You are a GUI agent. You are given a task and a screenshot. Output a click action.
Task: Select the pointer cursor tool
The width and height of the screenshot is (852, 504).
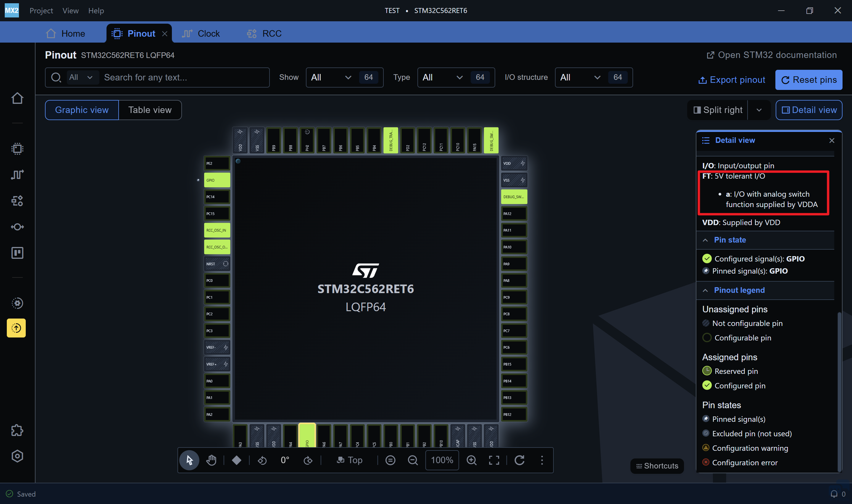click(x=189, y=460)
